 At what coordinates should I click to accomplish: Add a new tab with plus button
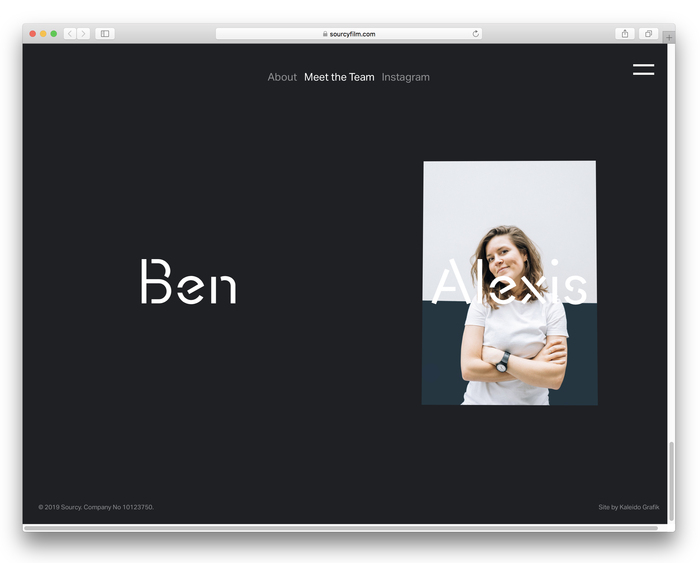click(x=669, y=37)
